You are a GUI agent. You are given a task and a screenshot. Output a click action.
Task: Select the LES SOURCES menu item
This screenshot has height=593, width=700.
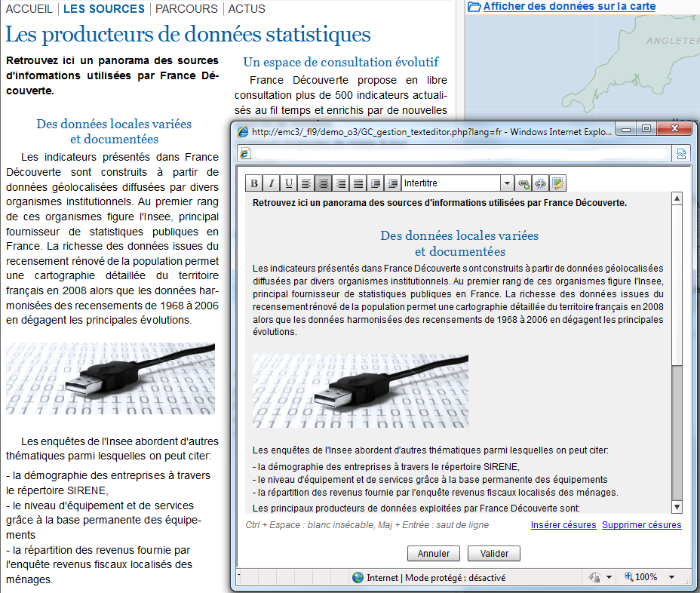(104, 9)
